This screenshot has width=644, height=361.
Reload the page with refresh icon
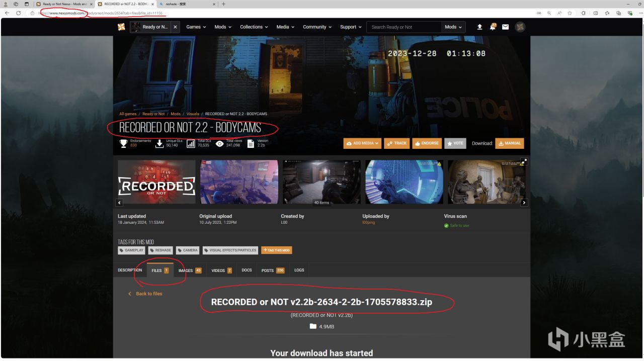(19, 13)
